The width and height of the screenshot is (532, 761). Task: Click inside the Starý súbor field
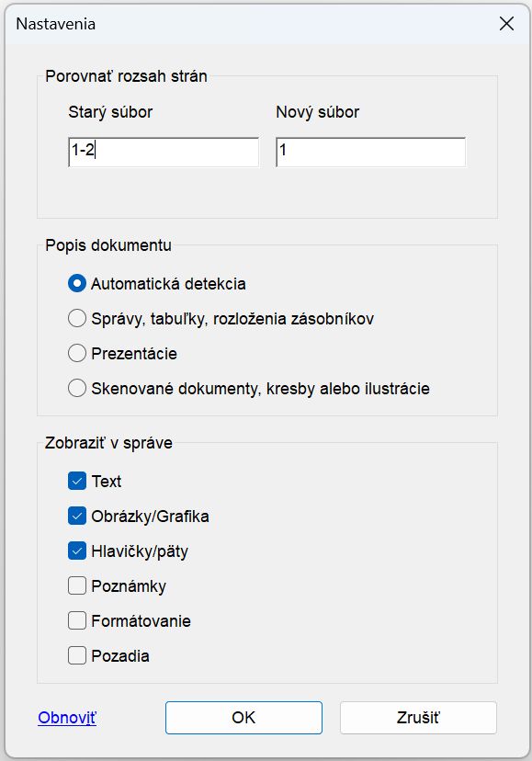tap(163, 151)
